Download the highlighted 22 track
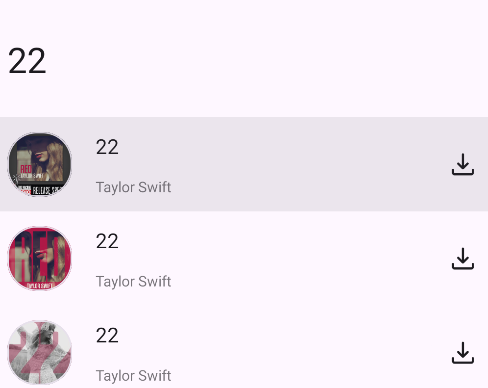 (x=463, y=164)
